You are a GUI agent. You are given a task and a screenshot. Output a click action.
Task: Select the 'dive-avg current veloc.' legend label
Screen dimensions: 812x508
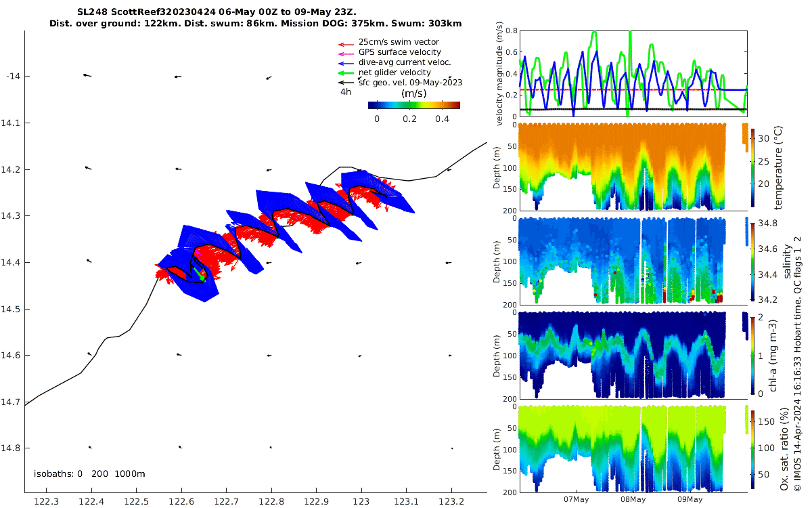405,62
